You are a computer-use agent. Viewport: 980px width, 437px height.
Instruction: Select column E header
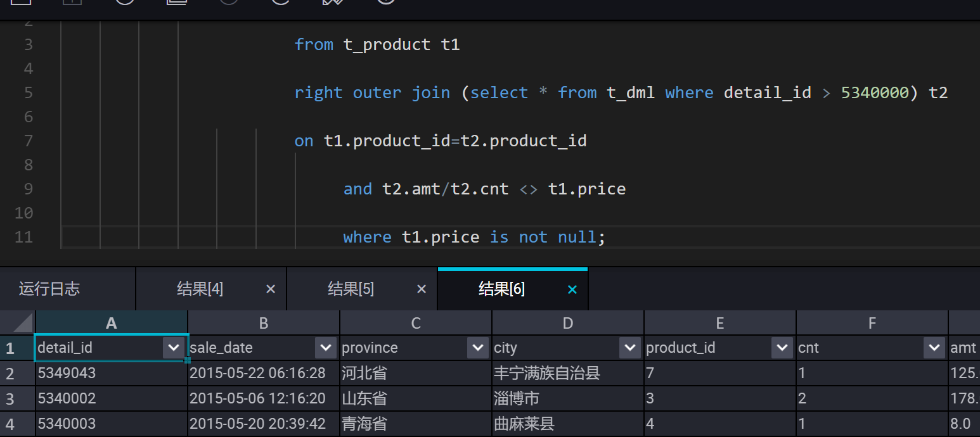click(720, 323)
